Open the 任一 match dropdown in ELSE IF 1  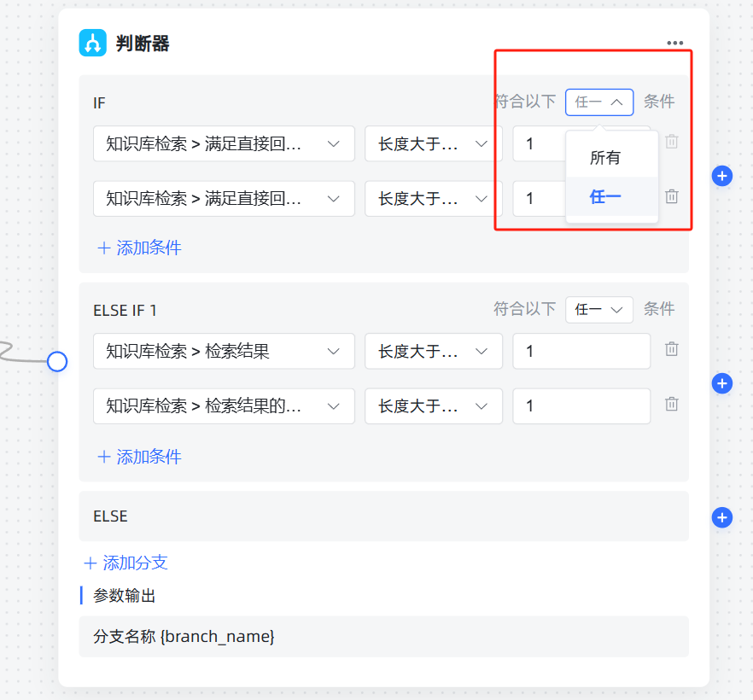click(x=599, y=310)
